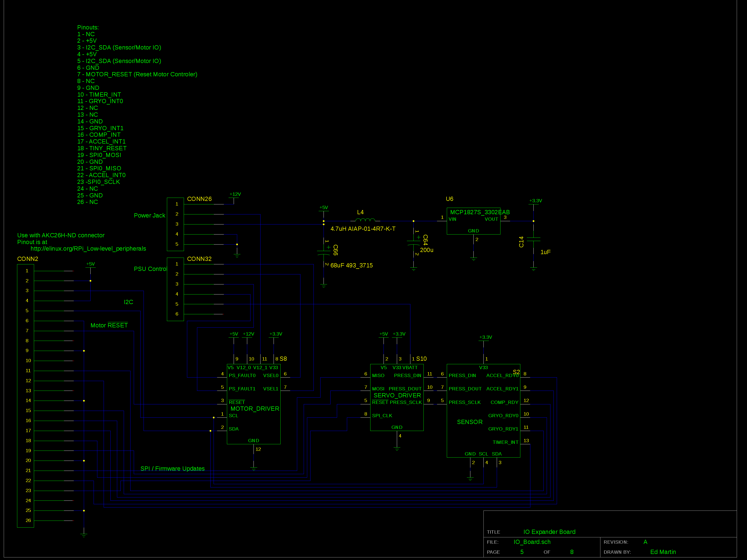Select the U6 reference designator
This screenshot has width=747, height=560.
(449, 199)
